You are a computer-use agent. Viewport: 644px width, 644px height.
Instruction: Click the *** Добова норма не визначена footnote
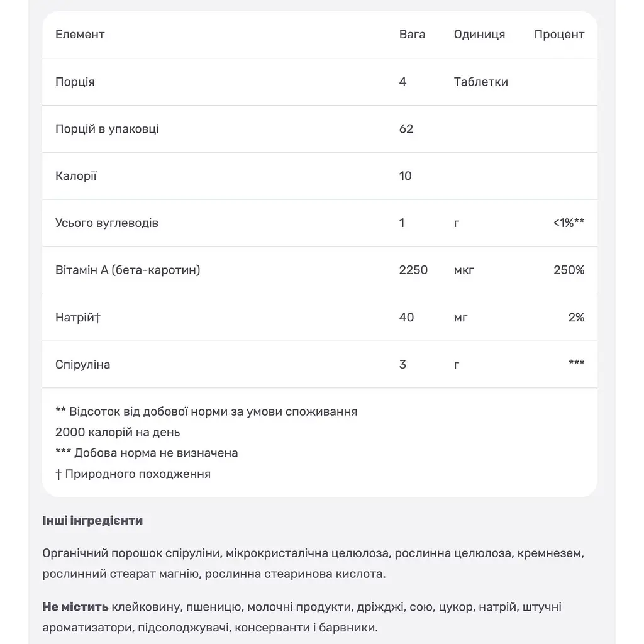click(x=147, y=453)
